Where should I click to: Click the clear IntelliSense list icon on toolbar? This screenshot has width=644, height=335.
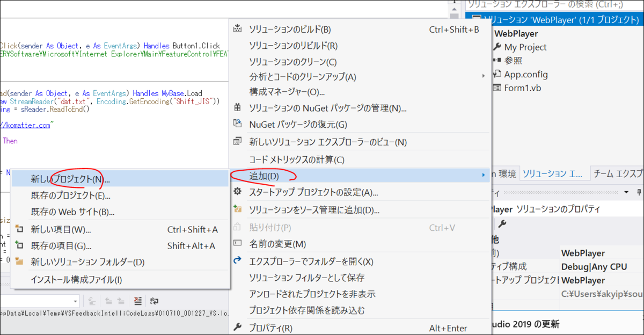click(x=137, y=302)
